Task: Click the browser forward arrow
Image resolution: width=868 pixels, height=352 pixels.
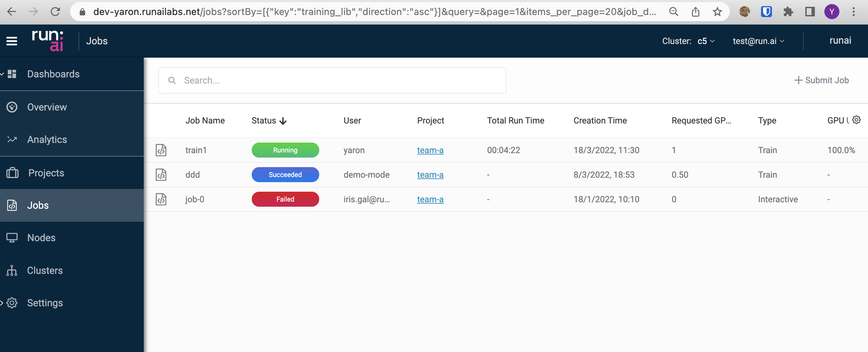Action: tap(33, 12)
